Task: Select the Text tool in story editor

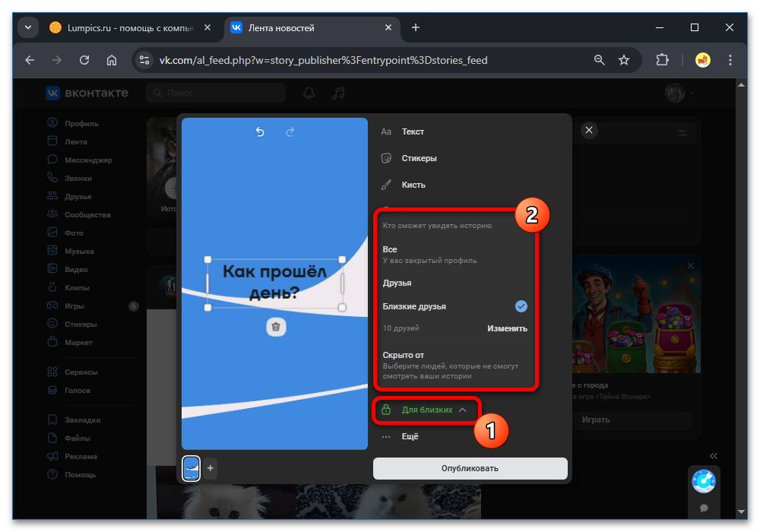Action: tap(413, 131)
